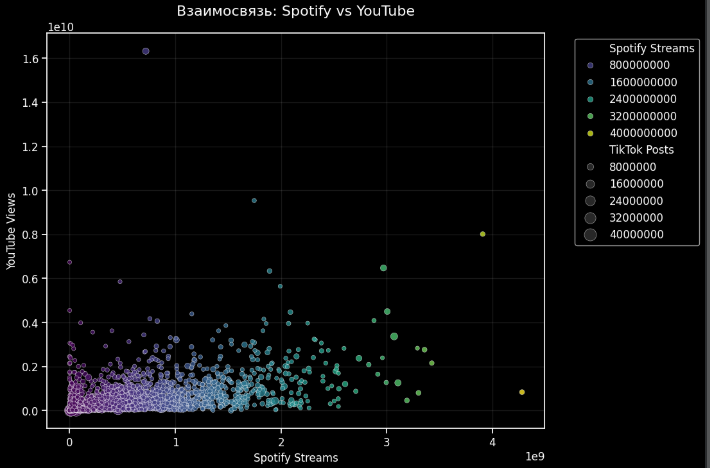Click the teal legend marker for 2400000000
Screen dimensions: 710x468
(590, 100)
